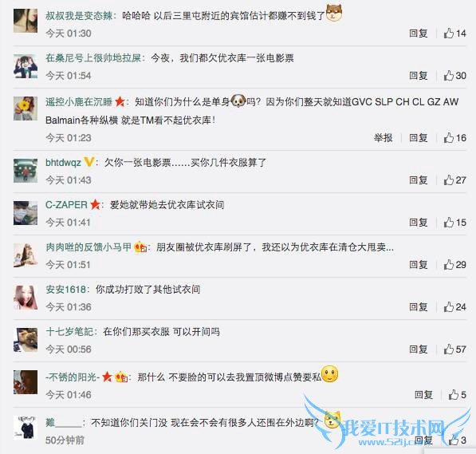Reply to 安安1618's comment

pos(419,307)
